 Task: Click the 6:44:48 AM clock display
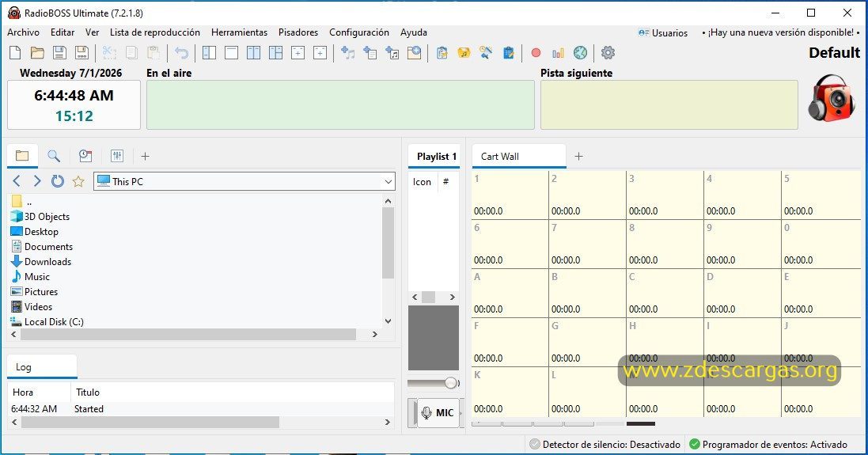[x=74, y=95]
